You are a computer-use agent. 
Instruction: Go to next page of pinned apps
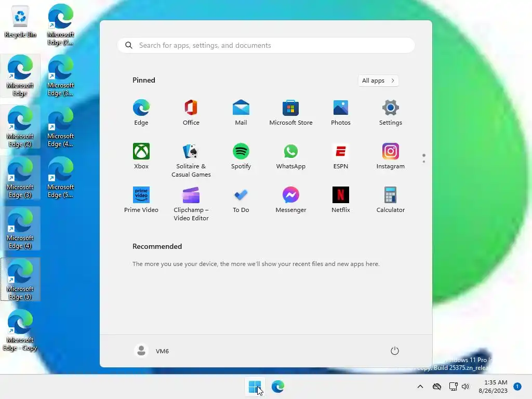click(x=424, y=162)
